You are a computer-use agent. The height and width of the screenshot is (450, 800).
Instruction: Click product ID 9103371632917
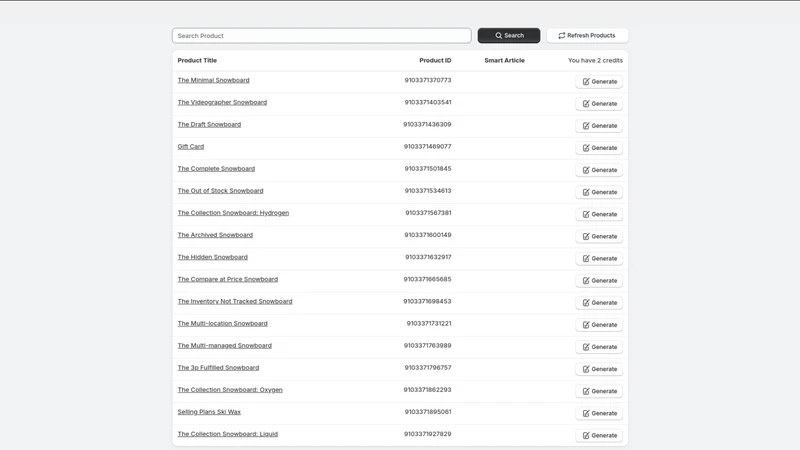(x=428, y=257)
